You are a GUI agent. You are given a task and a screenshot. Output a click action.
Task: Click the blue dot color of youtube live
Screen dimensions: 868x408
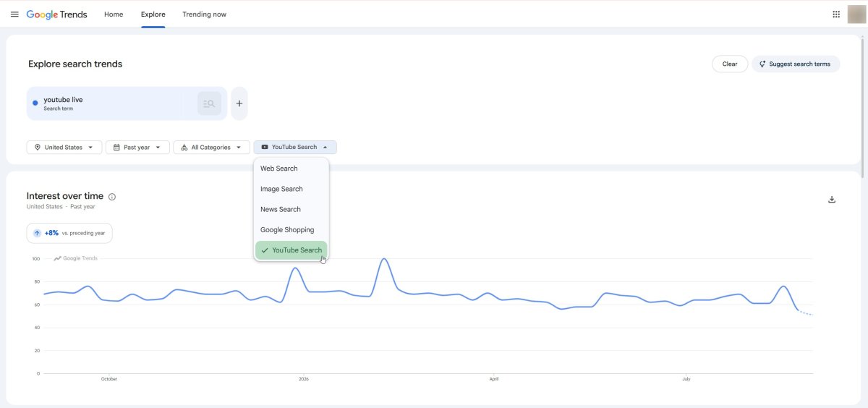coord(35,103)
